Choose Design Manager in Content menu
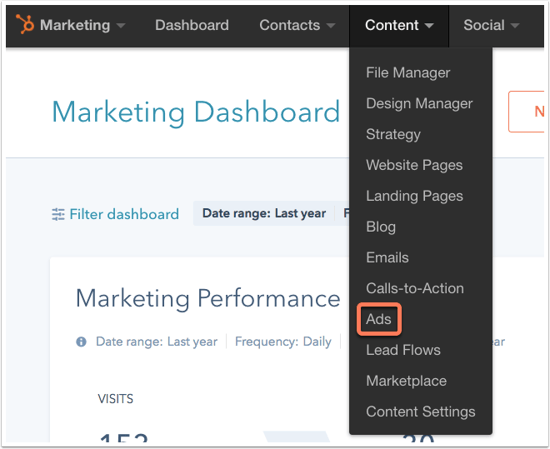Viewport: 550px width, 449px height. 419,103
